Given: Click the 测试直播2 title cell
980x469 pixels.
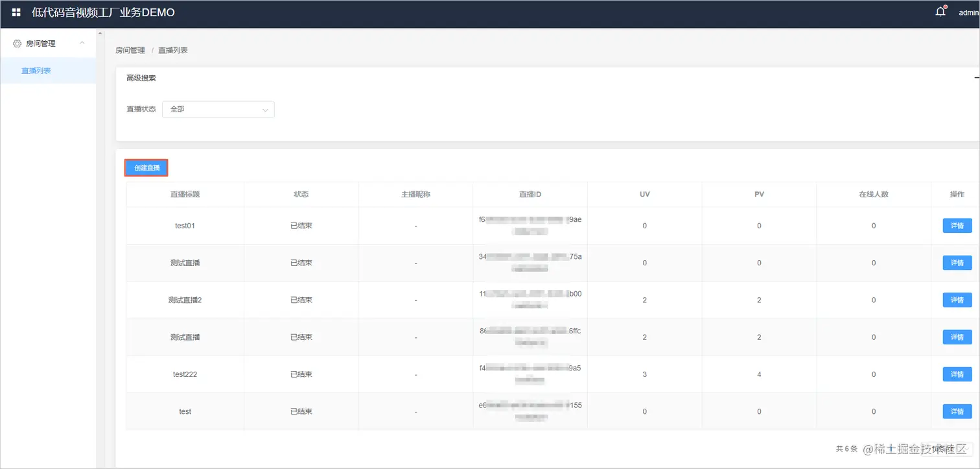Looking at the screenshot, I should [185, 300].
